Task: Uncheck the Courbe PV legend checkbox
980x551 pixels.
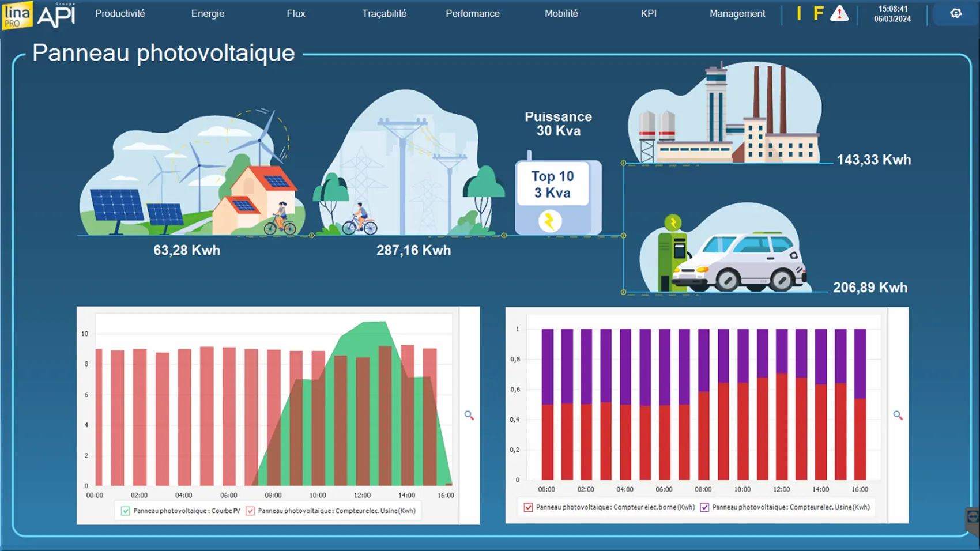Action: [x=126, y=511]
